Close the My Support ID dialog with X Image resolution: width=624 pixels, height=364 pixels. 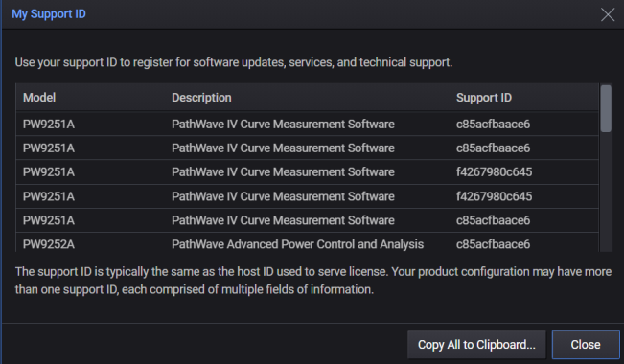pyautogui.click(x=608, y=14)
